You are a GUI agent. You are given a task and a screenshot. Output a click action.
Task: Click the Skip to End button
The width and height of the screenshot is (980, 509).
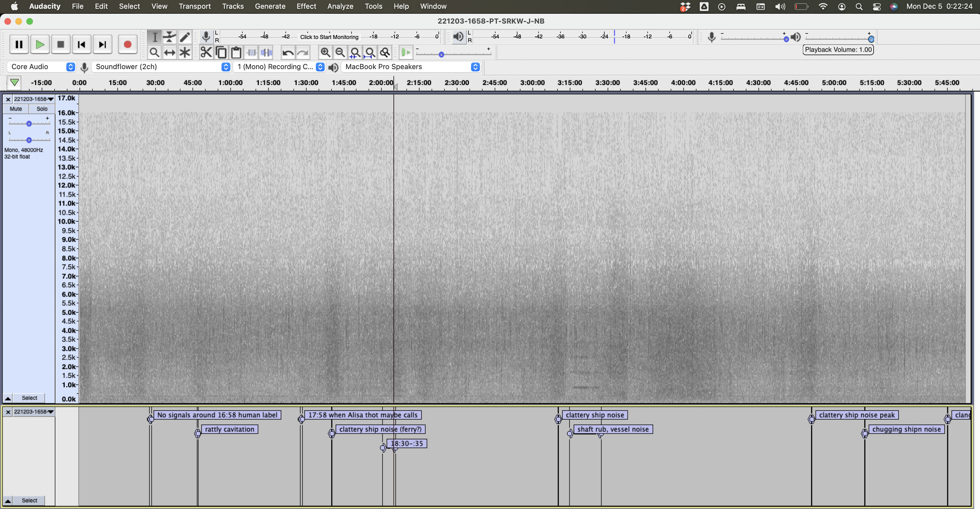[102, 44]
